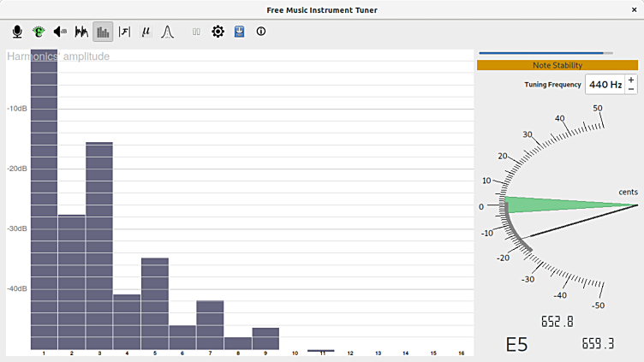Viewport: 644px width, 362px height.
Task: Click the blue input level bar
Action: (546, 53)
